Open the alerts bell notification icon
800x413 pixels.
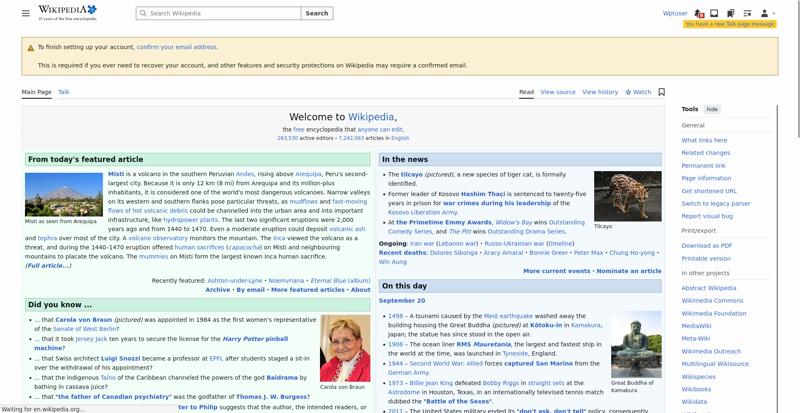tap(699, 13)
